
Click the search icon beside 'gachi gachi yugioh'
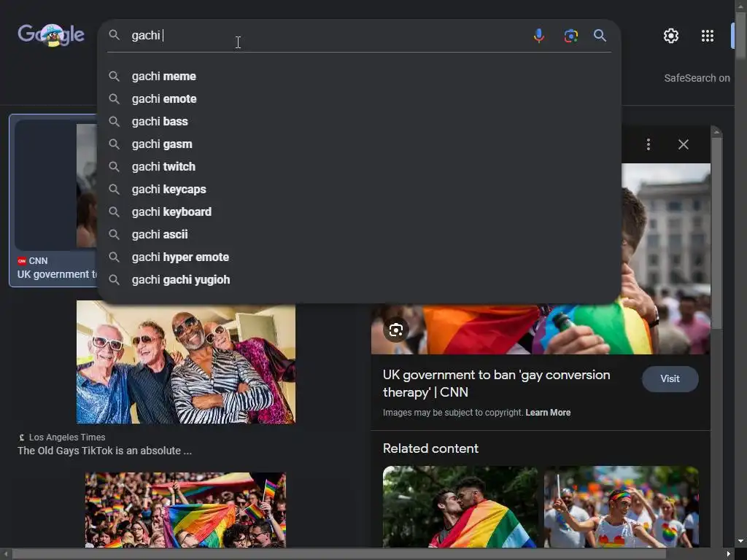click(x=114, y=279)
